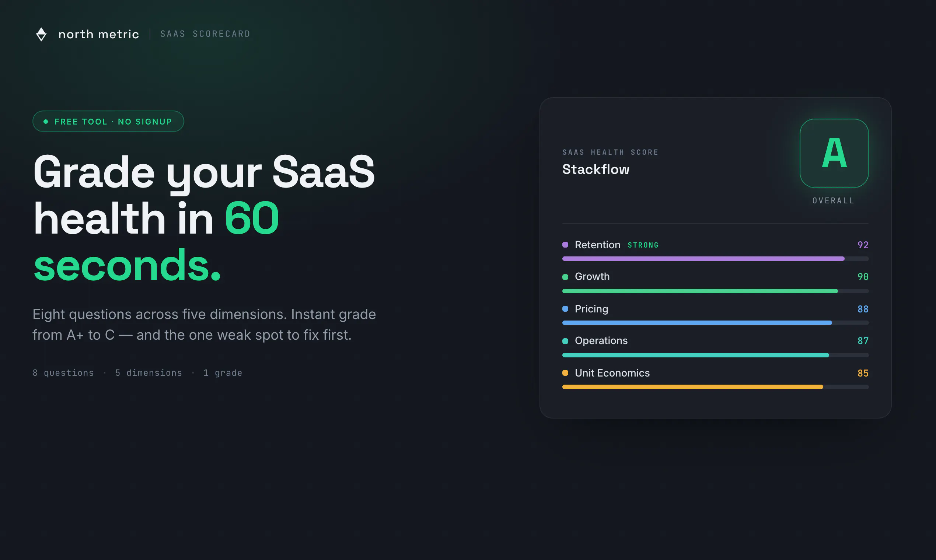The height and width of the screenshot is (560, 936).
Task: Click the Eight questions across five dimensions paragraph
Action: tap(204, 325)
